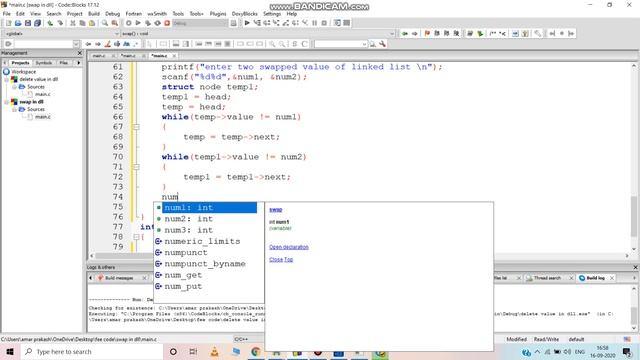This screenshot has width=640, height=360.
Task: Switch to the Symbols management tab
Action: [44, 63]
